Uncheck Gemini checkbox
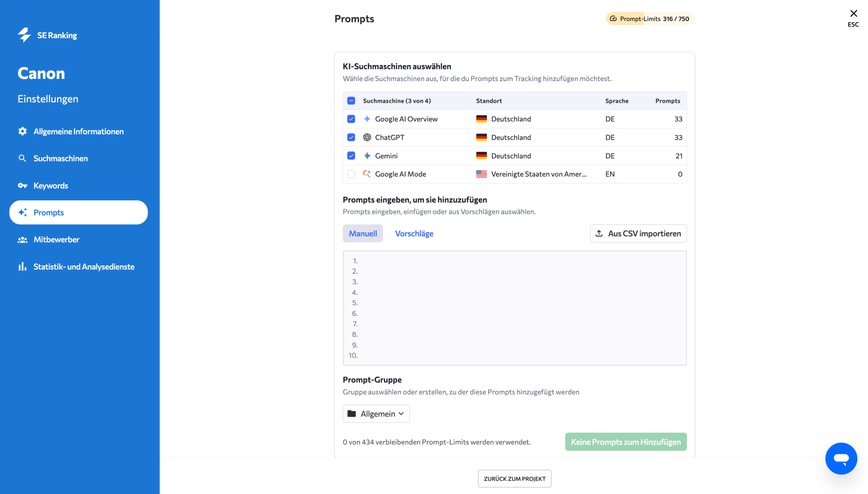868x494 pixels. pos(351,156)
